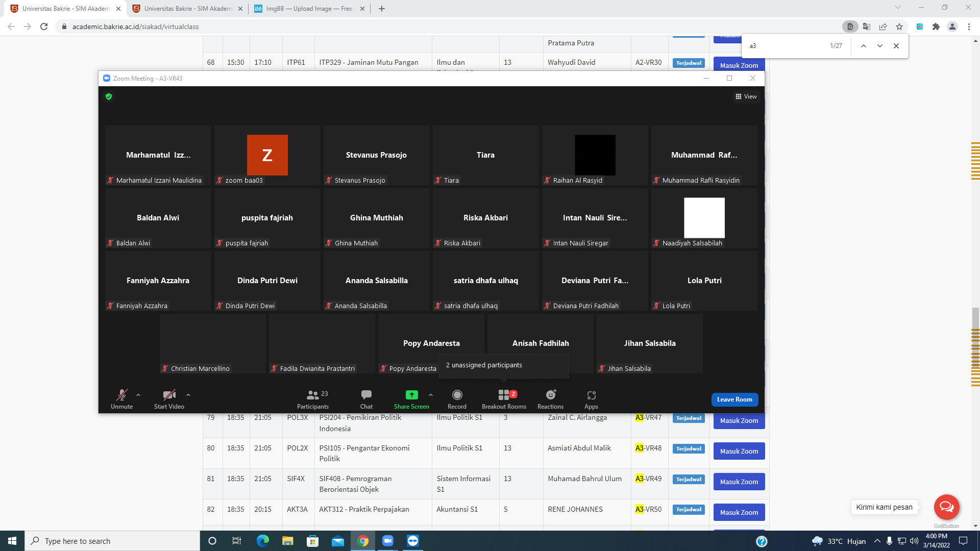Select Naadiyah Salsabilah's video tile

click(704, 218)
